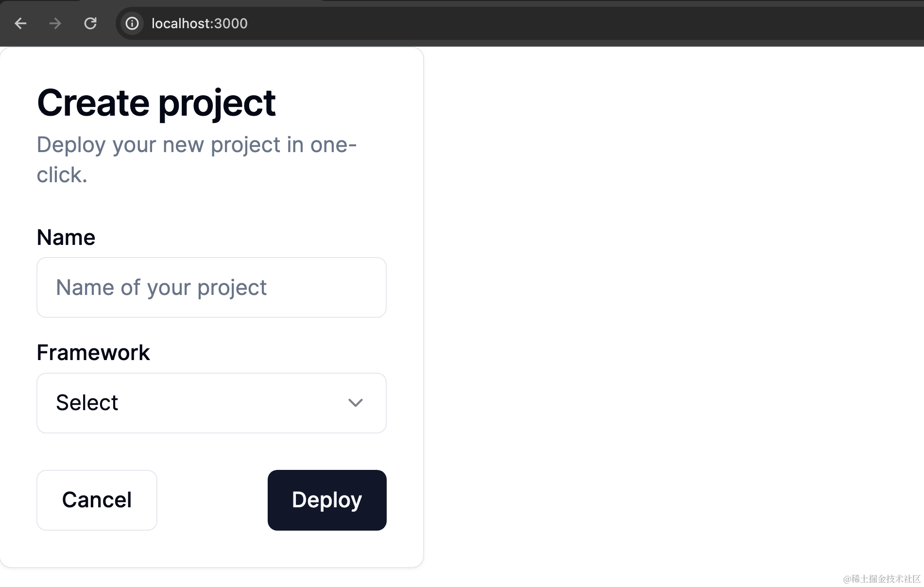924x587 pixels.
Task: Click the 'Select' placeholder text
Action: pyautogui.click(x=87, y=403)
